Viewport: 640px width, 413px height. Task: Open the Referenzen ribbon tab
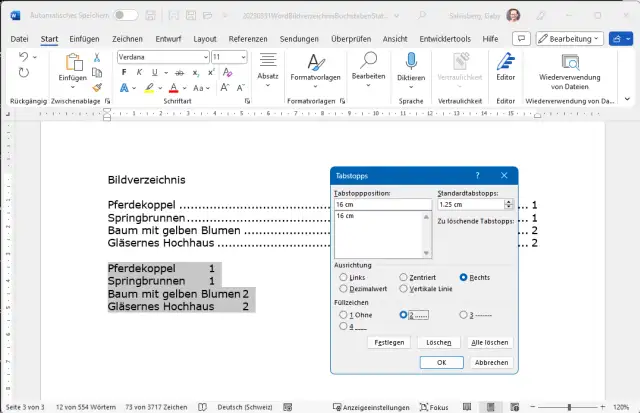[248, 38]
